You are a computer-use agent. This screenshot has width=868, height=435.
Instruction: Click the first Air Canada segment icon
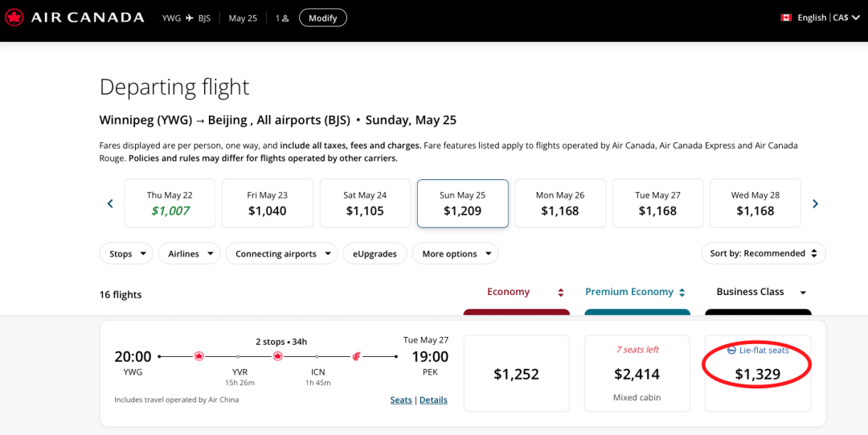(199, 356)
